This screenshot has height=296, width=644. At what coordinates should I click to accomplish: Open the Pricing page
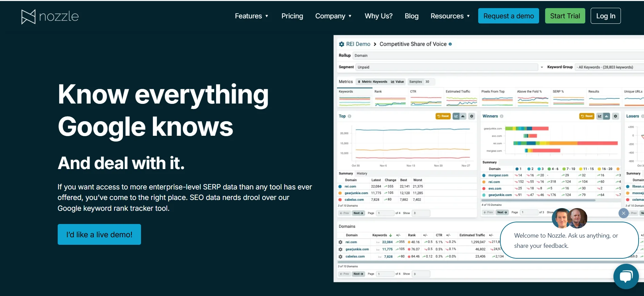point(292,16)
